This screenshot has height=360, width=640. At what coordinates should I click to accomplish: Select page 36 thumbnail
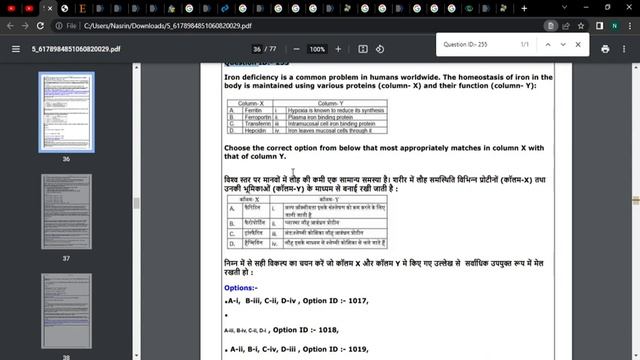(67, 112)
